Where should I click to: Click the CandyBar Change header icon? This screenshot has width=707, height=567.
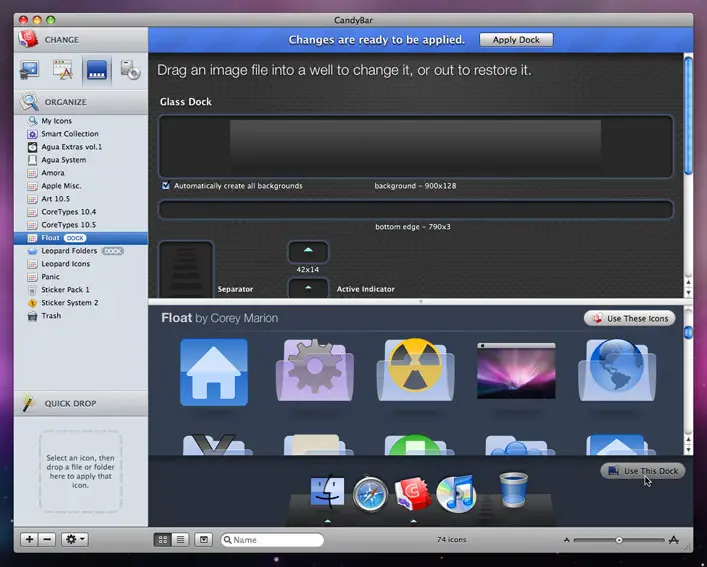click(28, 39)
